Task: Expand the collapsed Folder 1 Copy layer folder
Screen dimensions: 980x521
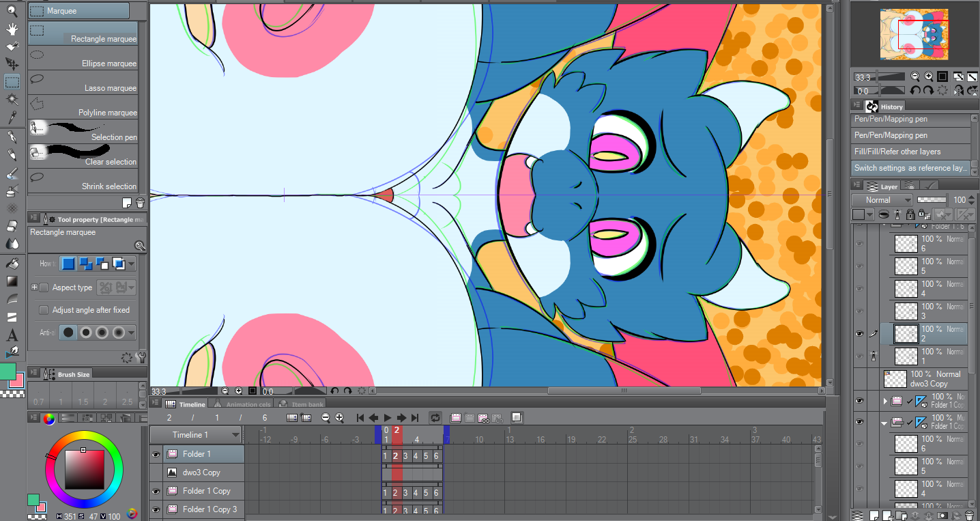Action: (885, 401)
